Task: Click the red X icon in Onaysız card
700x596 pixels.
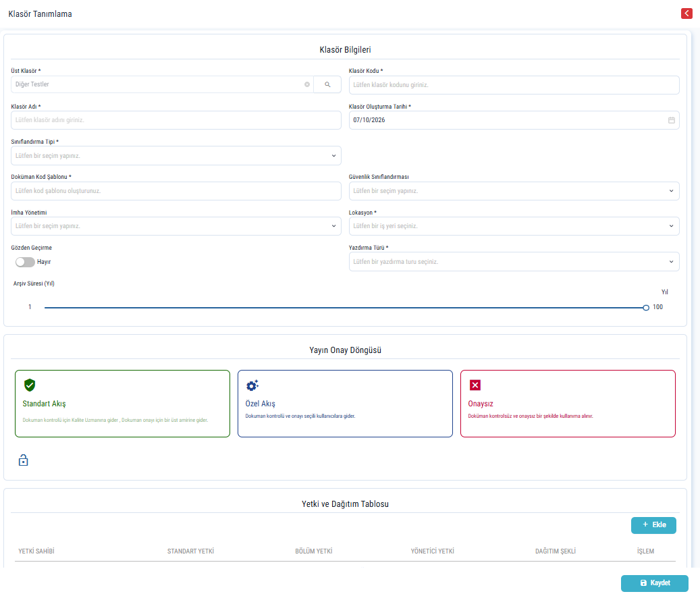Action: pos(475,385)
